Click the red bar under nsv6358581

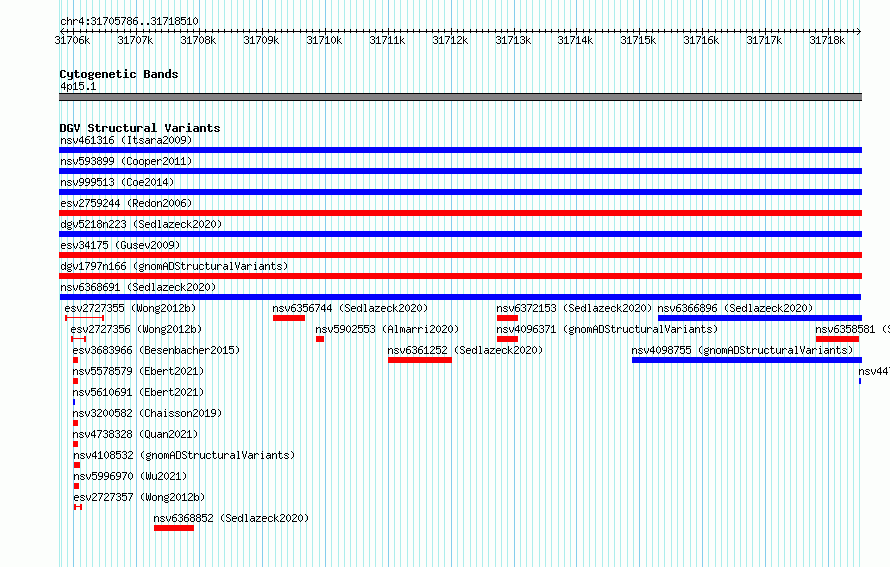(837, 339)
